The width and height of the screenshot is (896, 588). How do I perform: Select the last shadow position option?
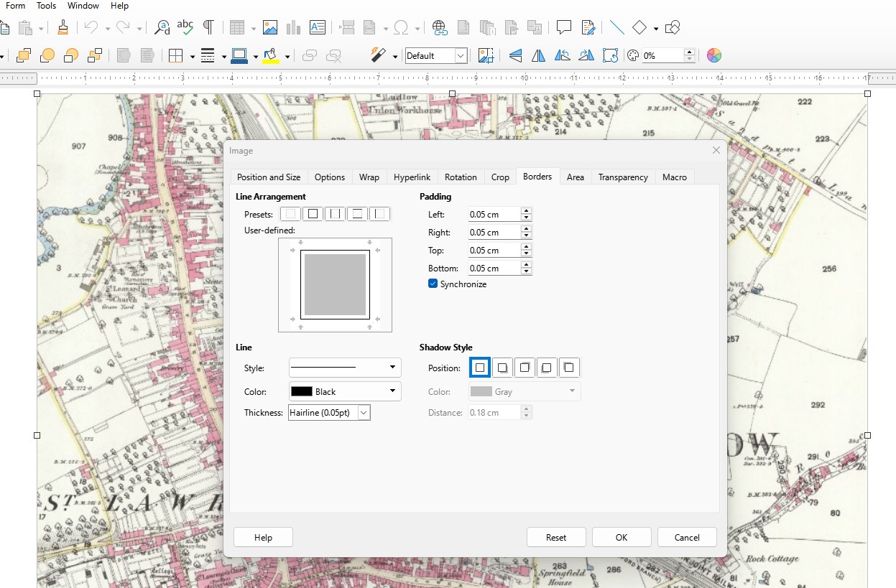(x=569, y=368)
